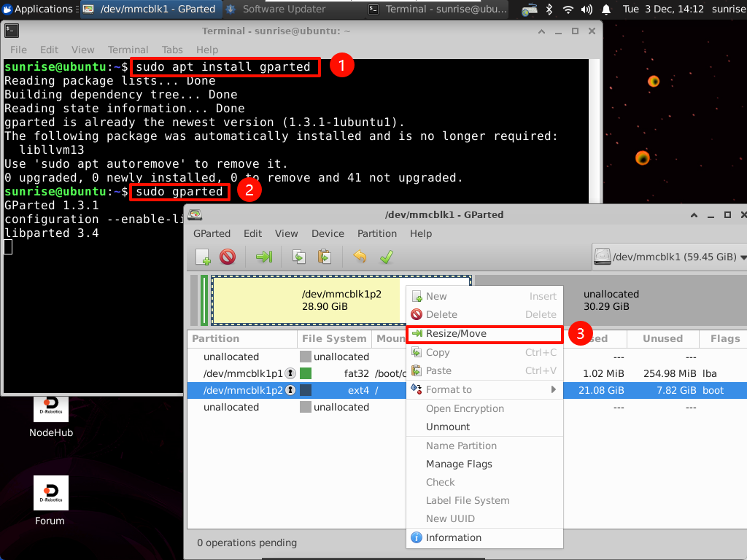Click the clock showing Tue 3 Dec, 14:12
The image size is (747, 560).
663,9
